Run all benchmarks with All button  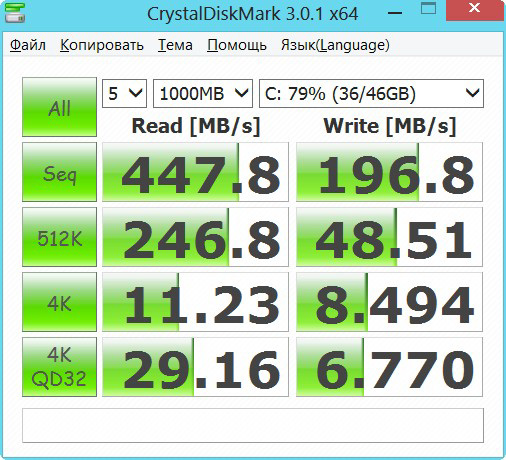59,107
